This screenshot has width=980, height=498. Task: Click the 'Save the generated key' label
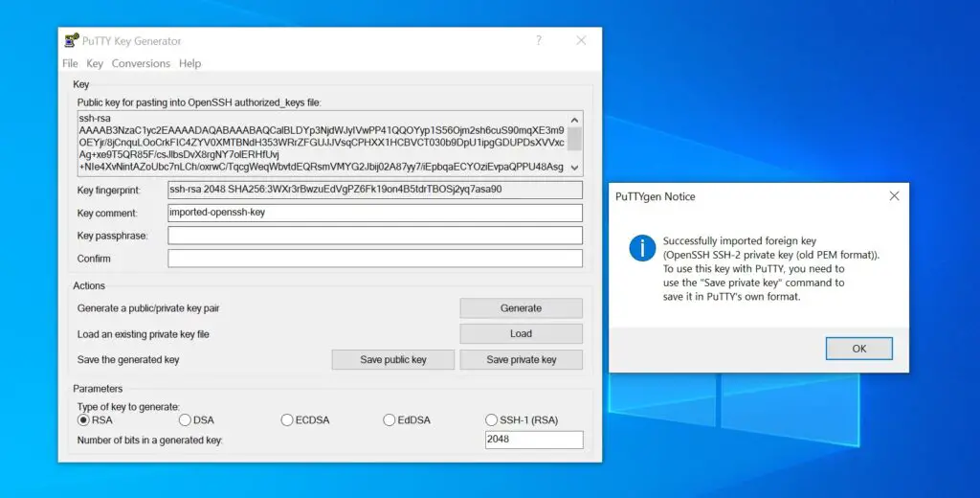click(x=128, y=360)
